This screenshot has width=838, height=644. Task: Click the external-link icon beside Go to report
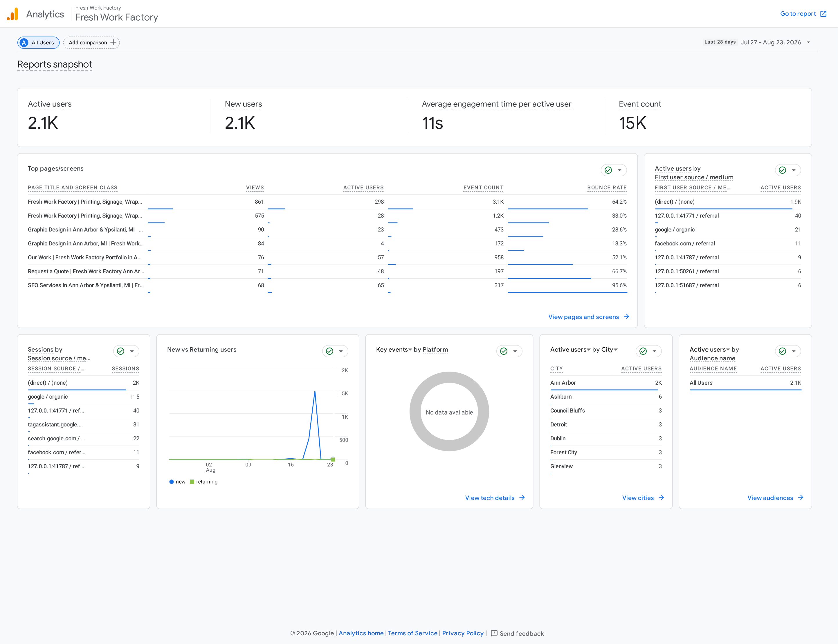823,14
